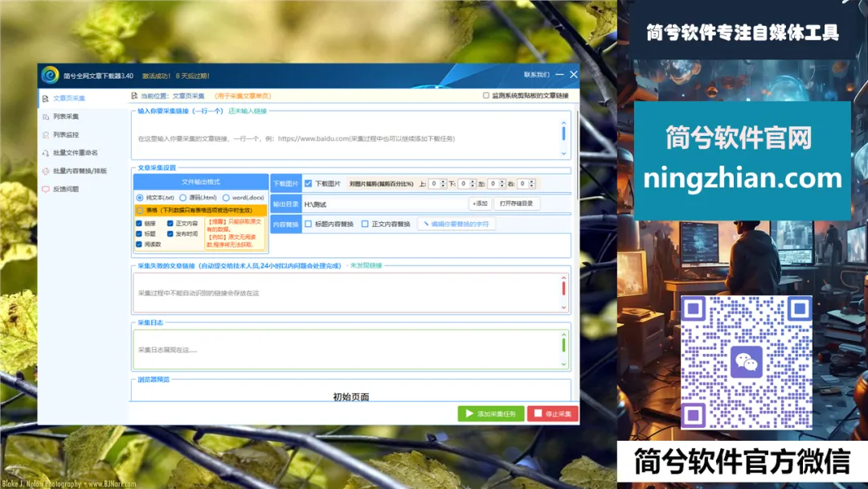Toggle 正文内容 field checkbox
Screen dimensions: 868x489
pyautogui.click(x=170, y=224)
